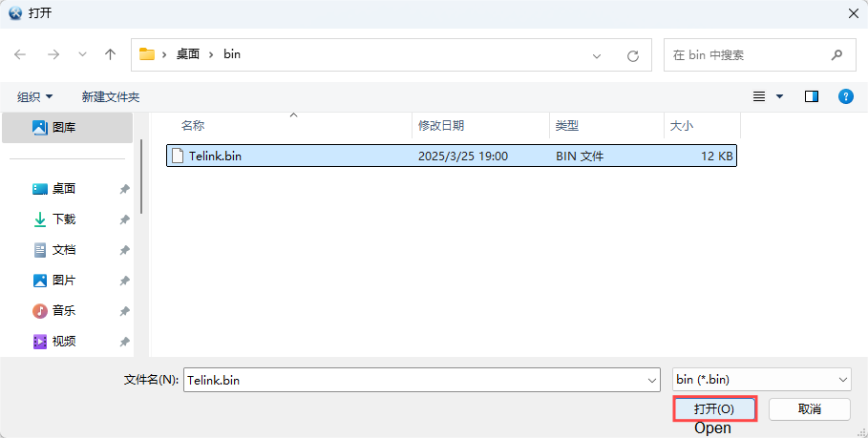Click the dialog title bar app icon
The height and width of the screenshot is (438, 868).
(x=15, y=13)
